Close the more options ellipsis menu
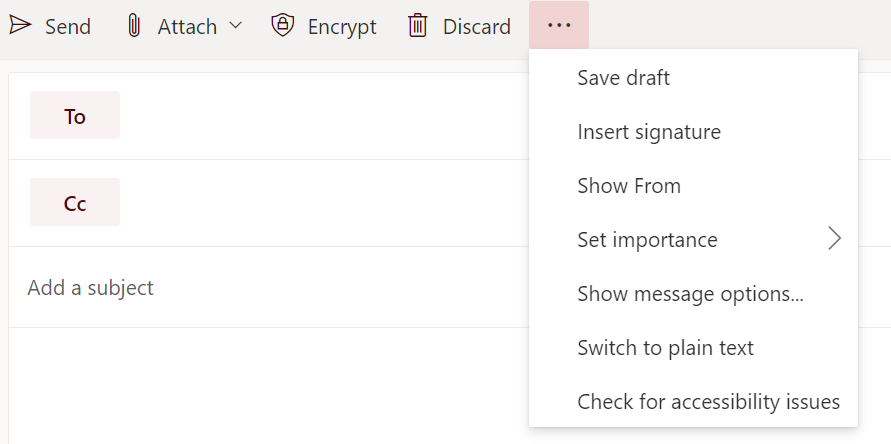The height and width of the screenshot is (444, 891). click(559, 25)
